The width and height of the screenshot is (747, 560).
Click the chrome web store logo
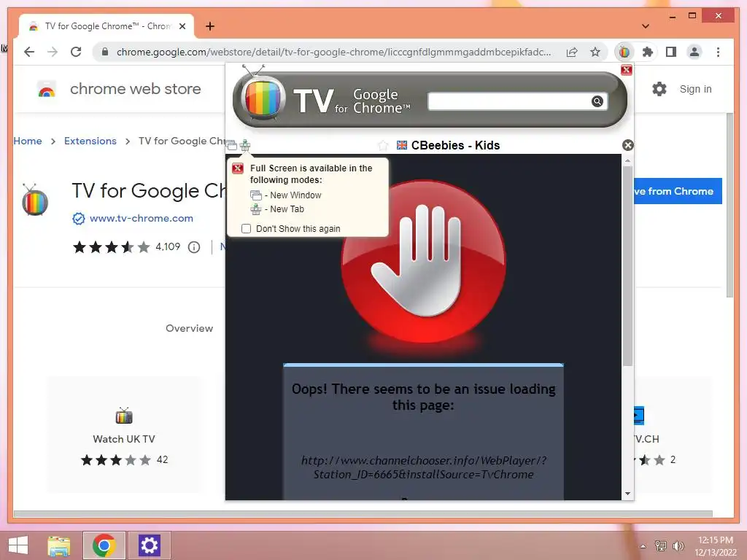47,89
